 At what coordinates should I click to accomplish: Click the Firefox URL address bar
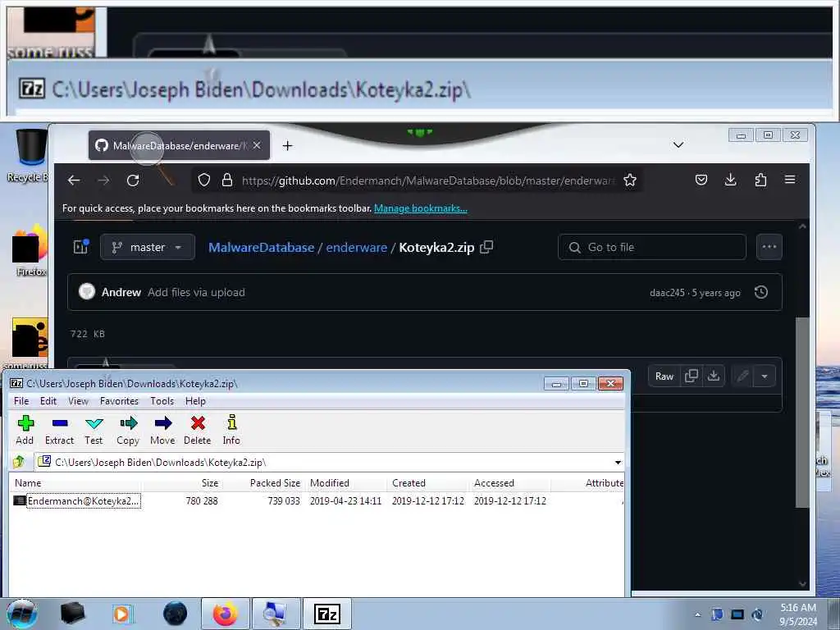(418, 180)
